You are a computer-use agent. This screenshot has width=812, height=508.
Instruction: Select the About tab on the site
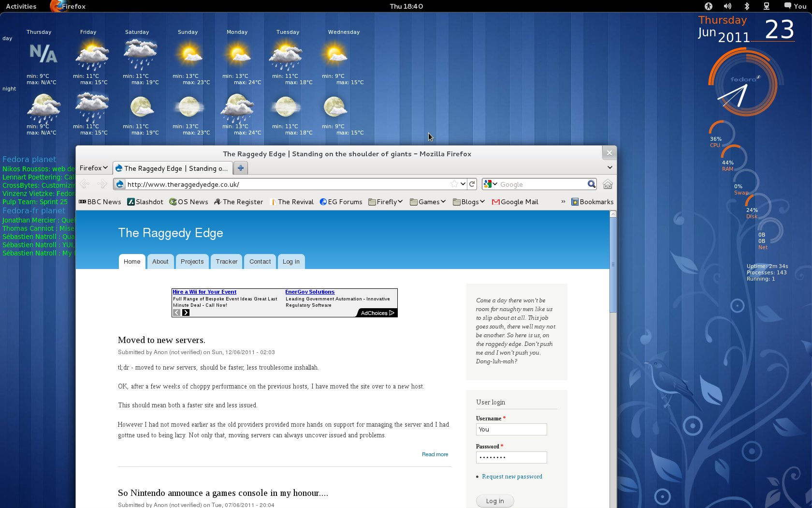coord(160,261)
